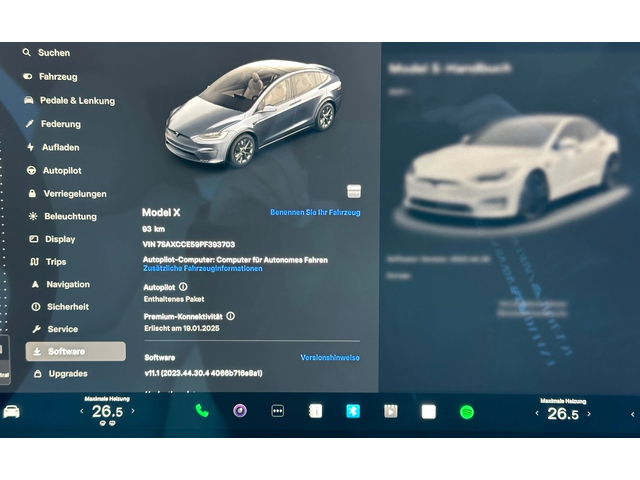Open the media player clapperboard icon

[391, 411]
